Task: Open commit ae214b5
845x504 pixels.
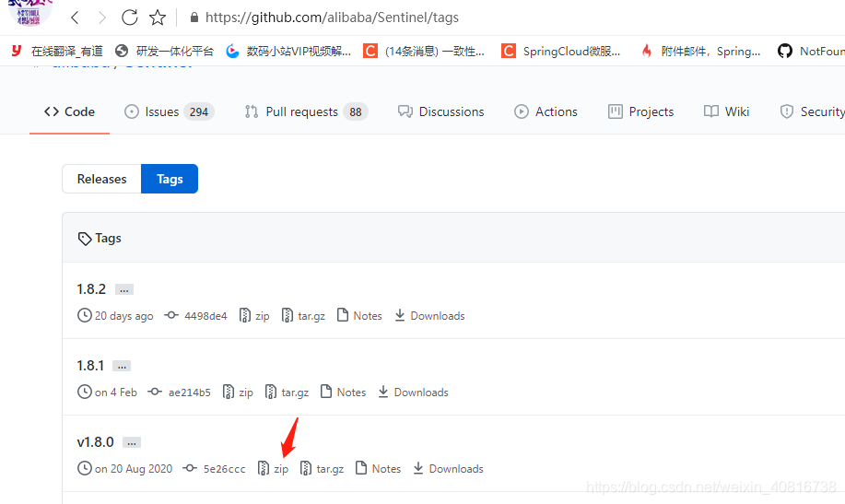Action: click(x=190, y=393)
